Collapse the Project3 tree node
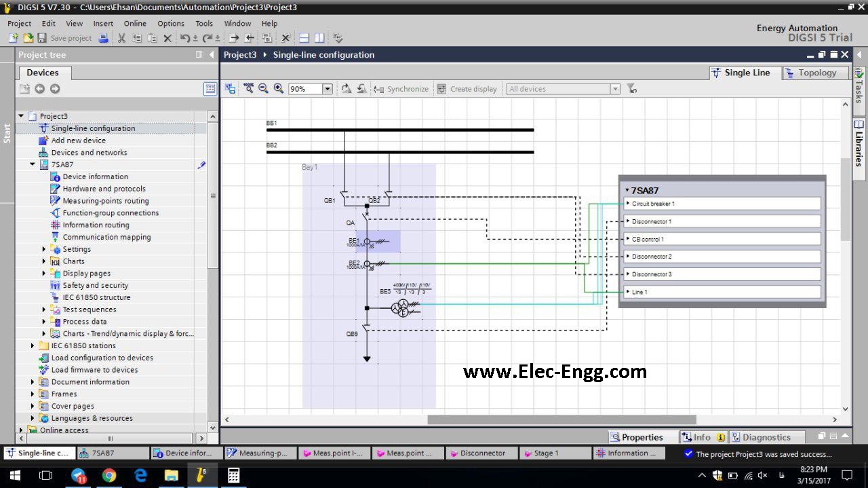This screenshot has height=488, width=868. tap(21, 116)
